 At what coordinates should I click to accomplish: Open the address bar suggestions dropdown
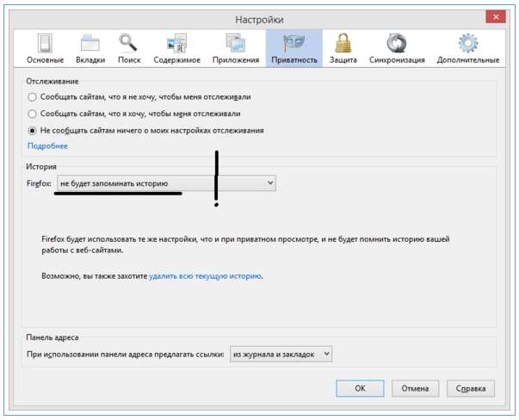pyautogui.click(x=281, y=354)
